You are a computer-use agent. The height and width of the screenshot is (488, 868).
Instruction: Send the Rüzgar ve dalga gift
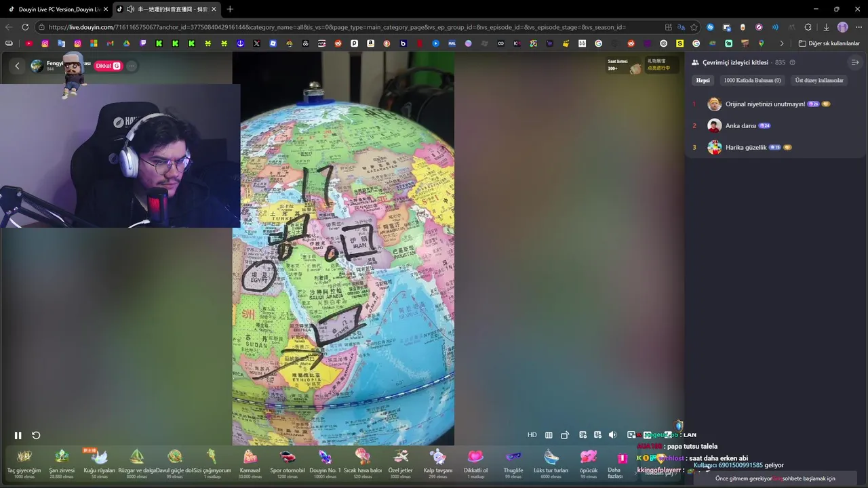point(137,463)
